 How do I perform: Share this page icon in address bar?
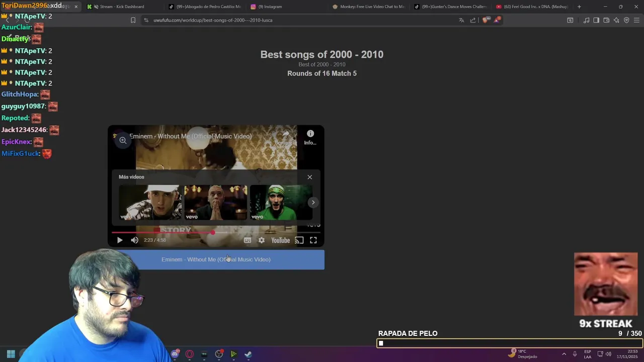coord(473,20)
